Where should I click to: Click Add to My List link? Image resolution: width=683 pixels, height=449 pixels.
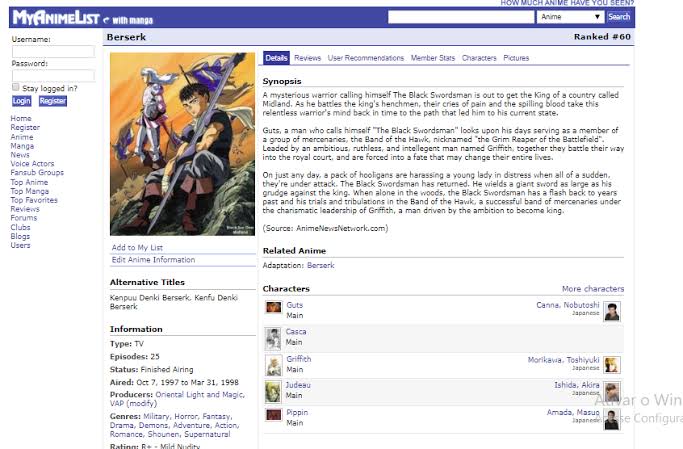point(137,247)
